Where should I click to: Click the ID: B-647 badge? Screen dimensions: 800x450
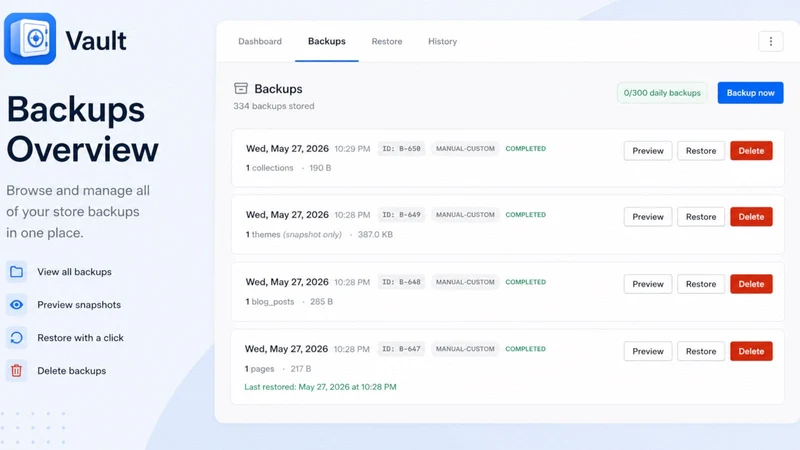(x=402, y=349)
